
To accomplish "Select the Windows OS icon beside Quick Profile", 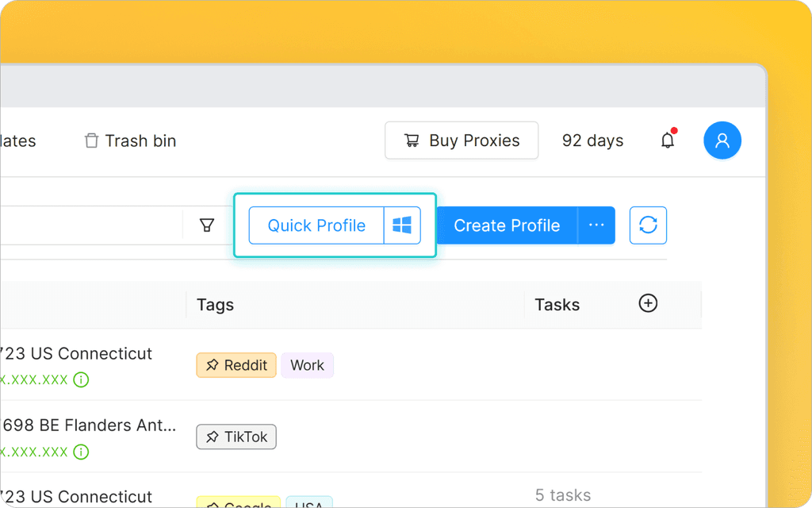I will click(404, 225).
